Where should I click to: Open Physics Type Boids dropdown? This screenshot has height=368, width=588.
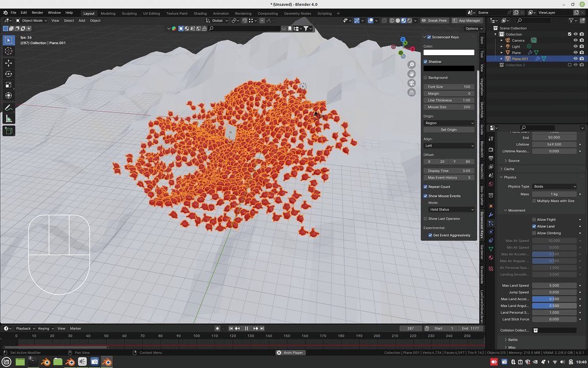[x=555, y=187]
